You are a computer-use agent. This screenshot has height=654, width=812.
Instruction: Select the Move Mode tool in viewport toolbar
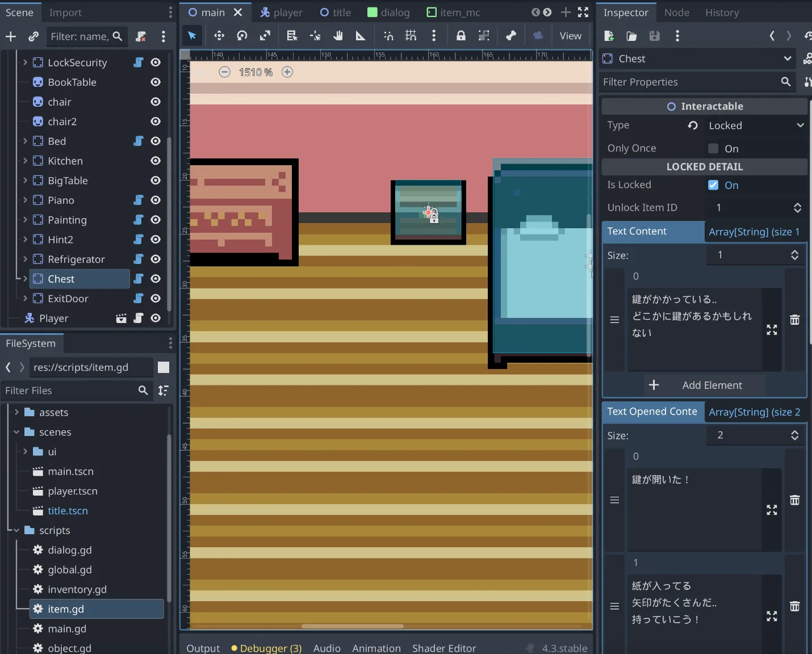(x=219, y=36)
